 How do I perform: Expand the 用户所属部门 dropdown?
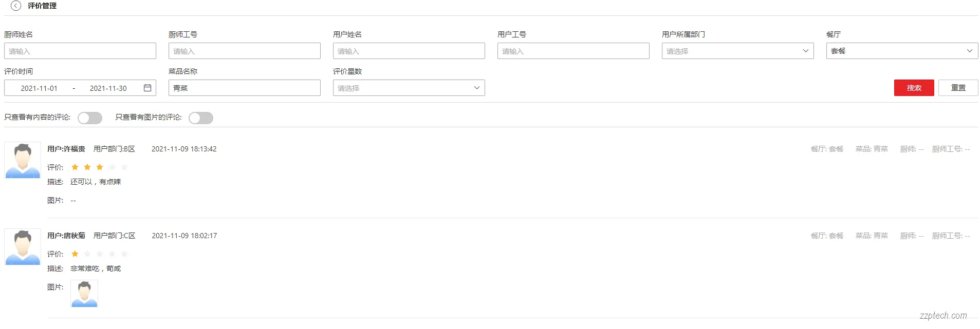(x=737, y=51)
